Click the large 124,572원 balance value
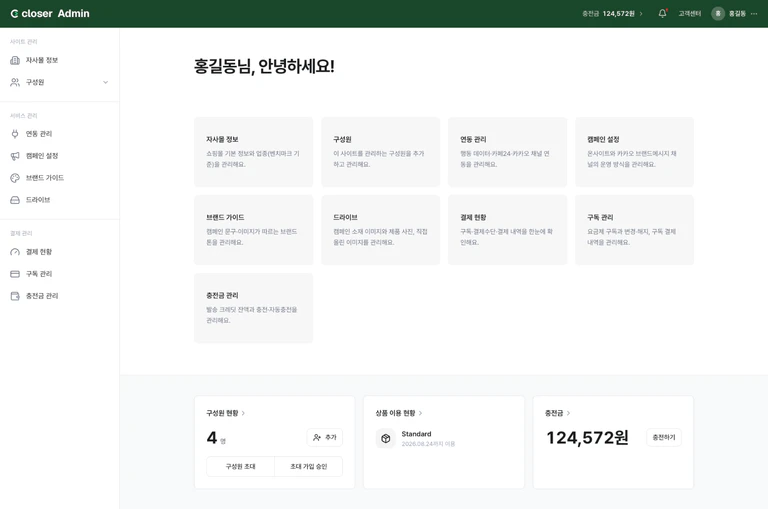Screen dimensions: 768x509 pos(587,437)
